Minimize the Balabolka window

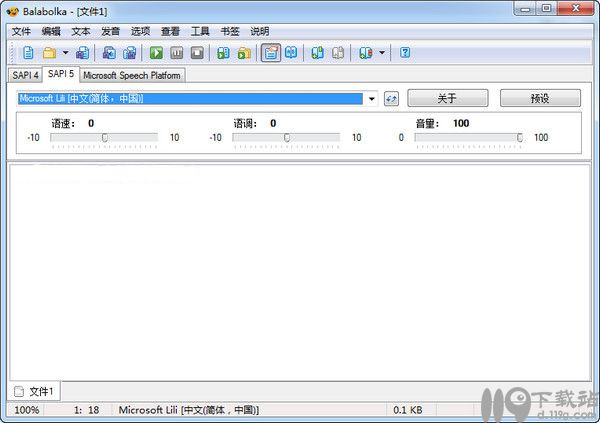coord(525,9)
